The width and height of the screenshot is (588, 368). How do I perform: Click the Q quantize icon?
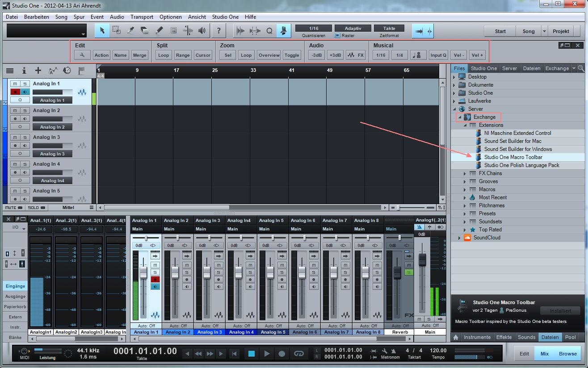pyautogui.click(x=269, y=31)
